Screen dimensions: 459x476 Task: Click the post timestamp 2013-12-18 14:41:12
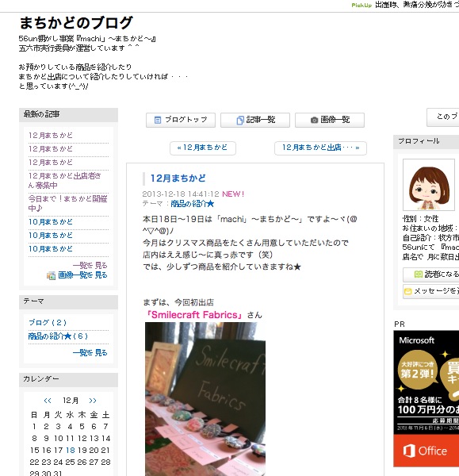point(181,194)
